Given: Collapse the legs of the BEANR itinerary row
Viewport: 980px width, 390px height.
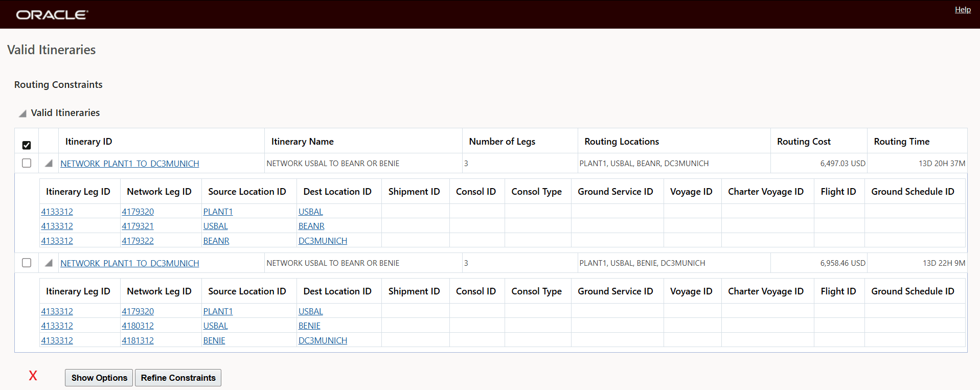Looking at the screenshot, I should (x=49, y=163).
